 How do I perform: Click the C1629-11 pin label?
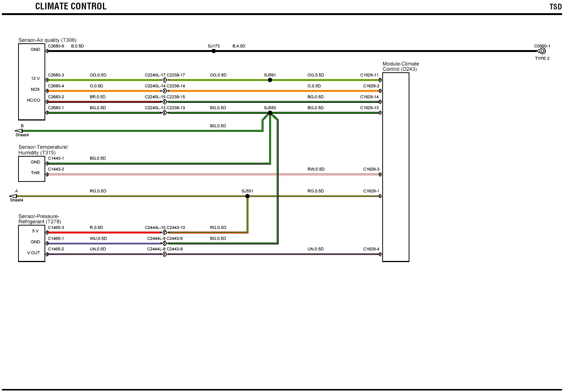369,75
